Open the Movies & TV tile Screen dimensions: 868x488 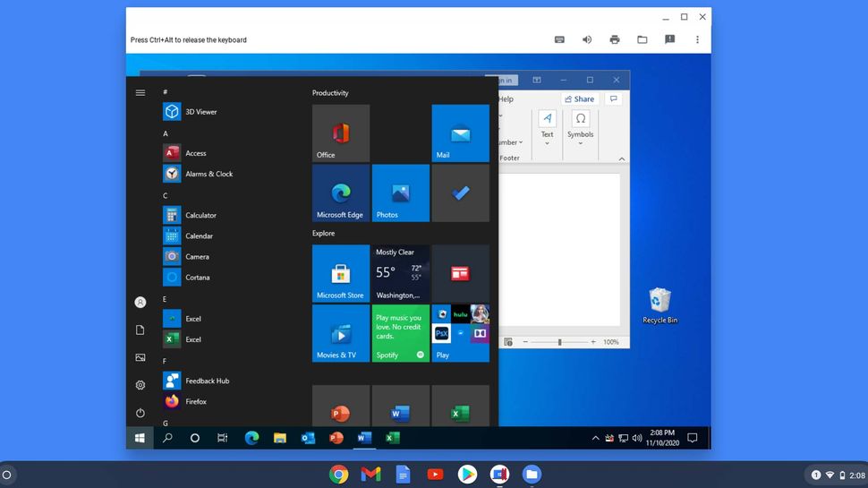tap(341, 333)
